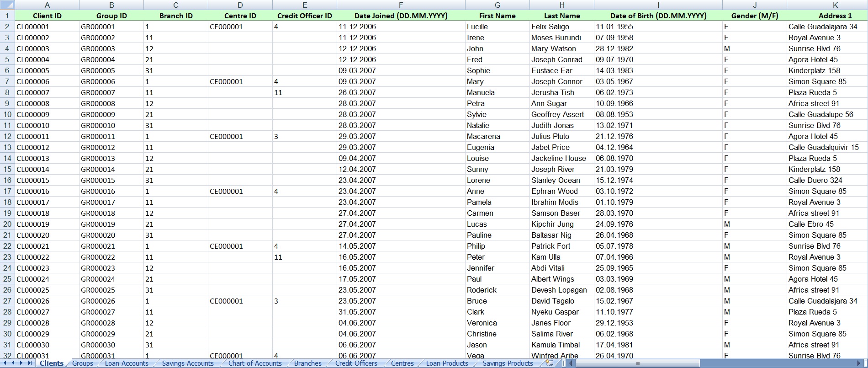
Task: Click the previous sheet navigation arrow
Action: click(13, 363)
